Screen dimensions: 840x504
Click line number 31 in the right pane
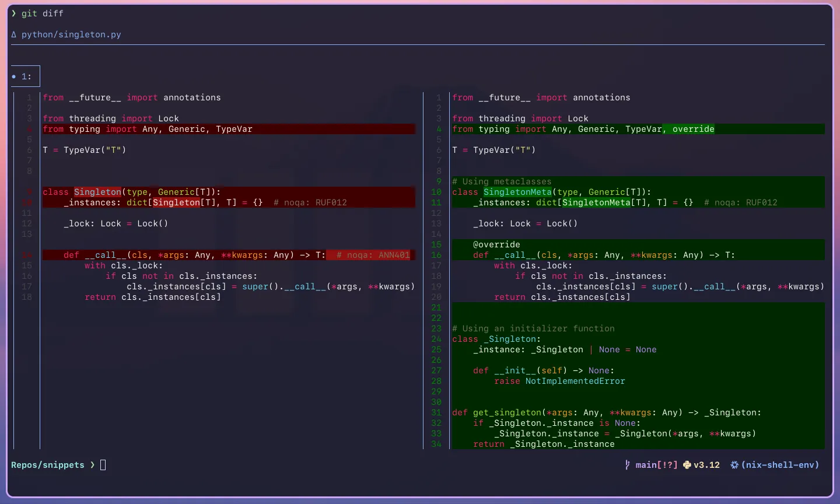[436, 412]
